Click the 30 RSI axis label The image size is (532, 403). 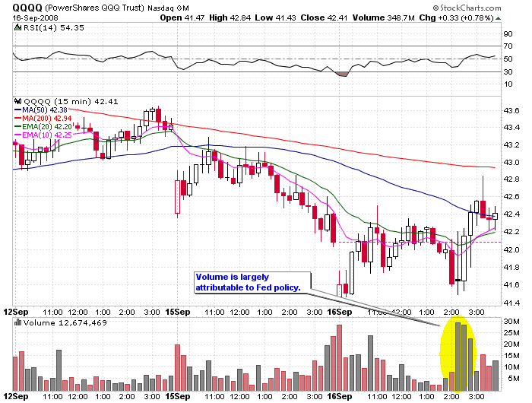(508, 71)
